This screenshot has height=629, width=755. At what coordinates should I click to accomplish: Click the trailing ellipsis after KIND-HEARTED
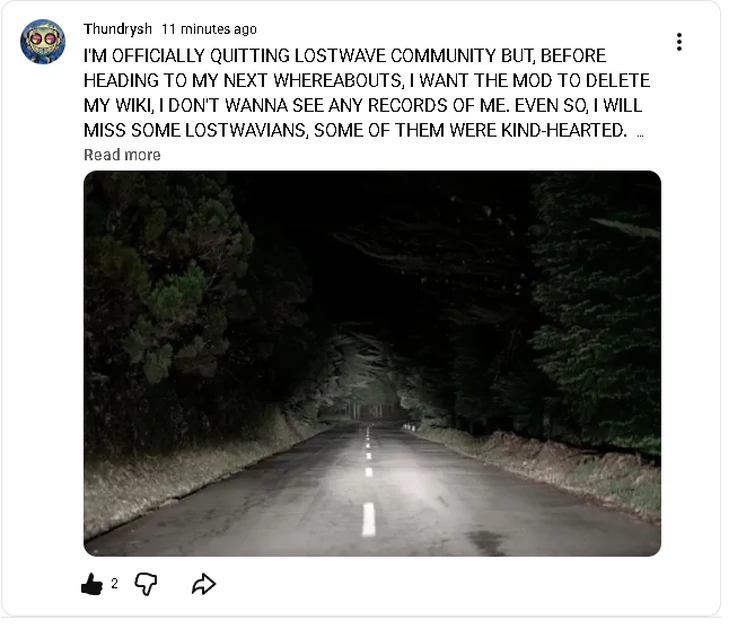[640, 135]
